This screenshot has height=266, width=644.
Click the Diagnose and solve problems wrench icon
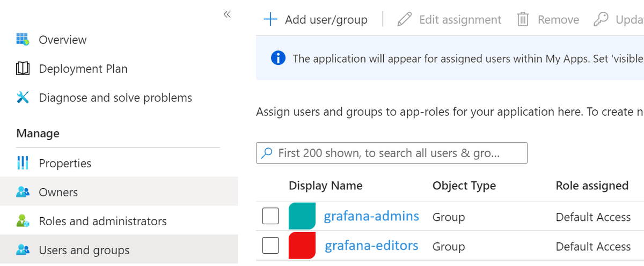(x=23, y=98)
